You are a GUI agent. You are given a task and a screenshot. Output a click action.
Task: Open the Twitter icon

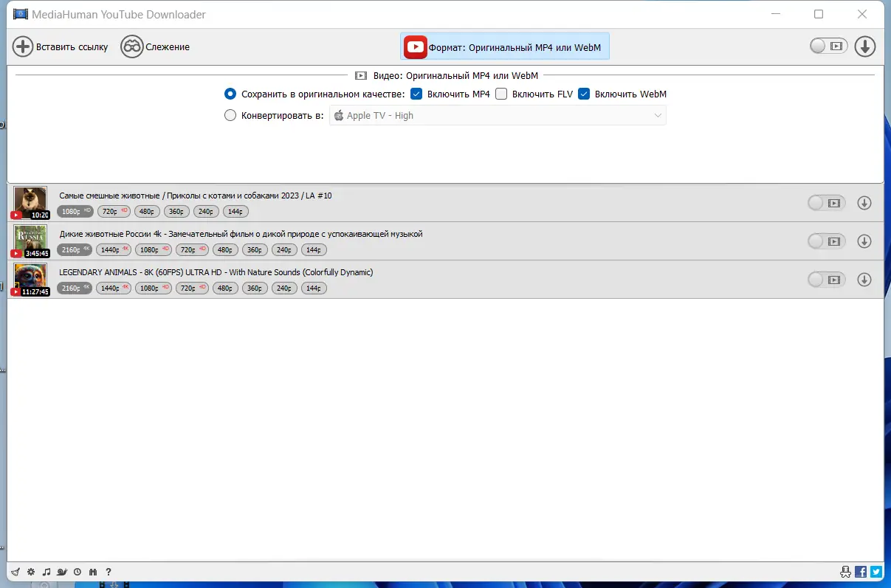[x=875, y=572]
